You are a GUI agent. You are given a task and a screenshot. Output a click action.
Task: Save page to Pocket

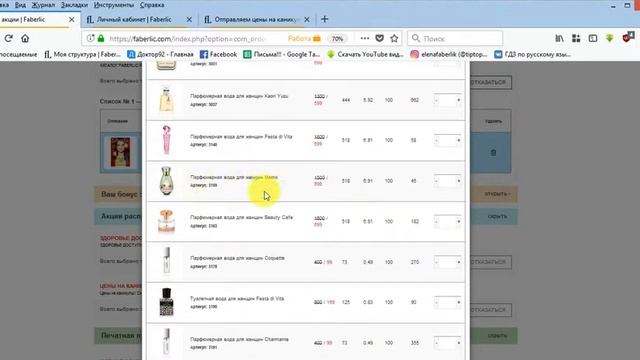(x=380, y=38)
